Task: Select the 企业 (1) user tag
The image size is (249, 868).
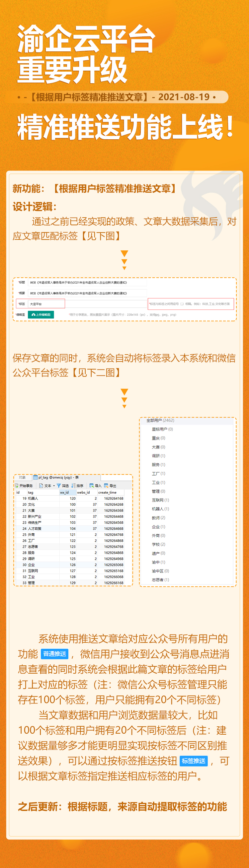Action: coord(159,526)
